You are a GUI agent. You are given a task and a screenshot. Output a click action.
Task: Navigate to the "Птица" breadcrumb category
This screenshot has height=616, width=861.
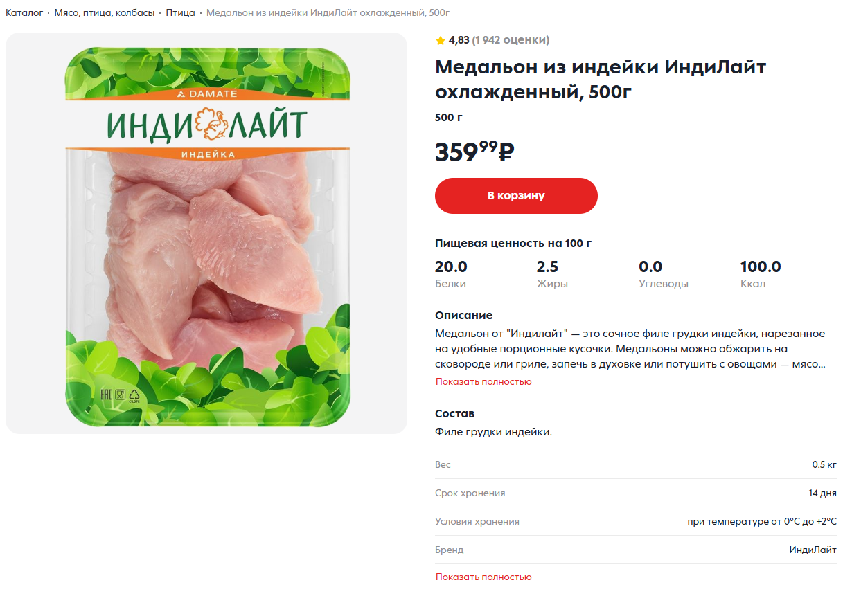point(180,13)
